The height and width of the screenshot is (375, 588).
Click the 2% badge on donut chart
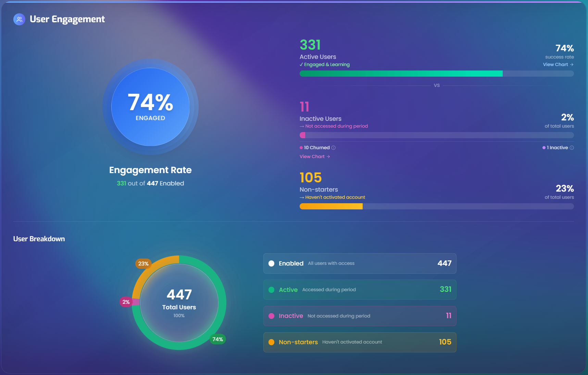coord(126,302)
